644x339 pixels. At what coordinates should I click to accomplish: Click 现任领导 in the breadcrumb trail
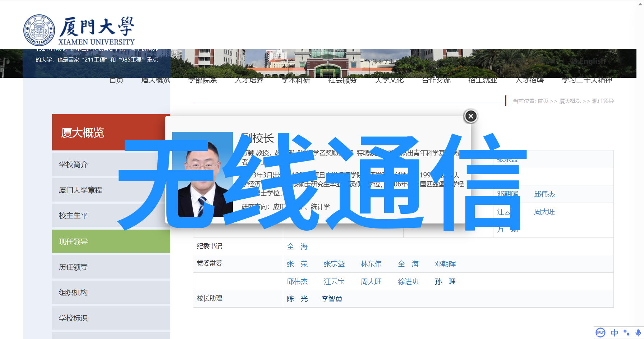[603, 101]
